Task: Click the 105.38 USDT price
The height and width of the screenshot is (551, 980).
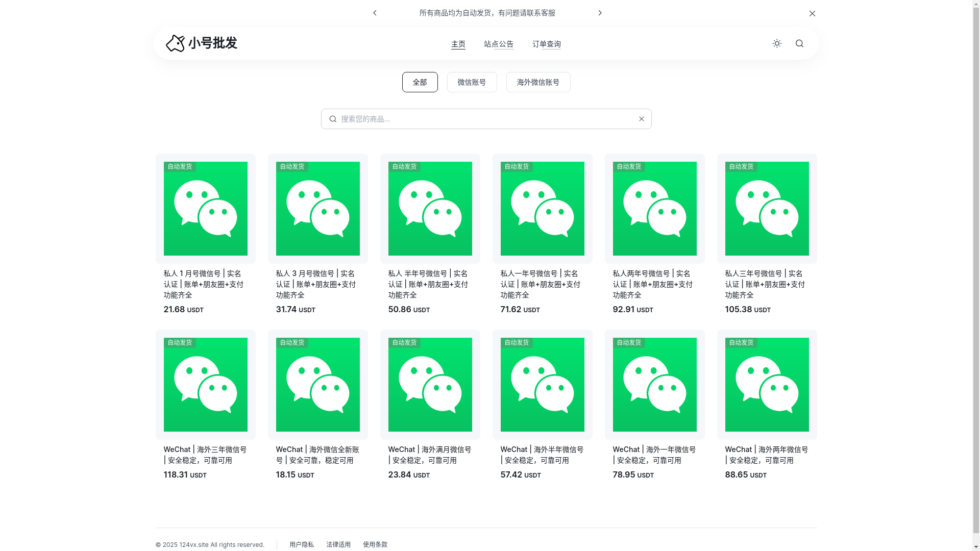Action: point(748,310)
